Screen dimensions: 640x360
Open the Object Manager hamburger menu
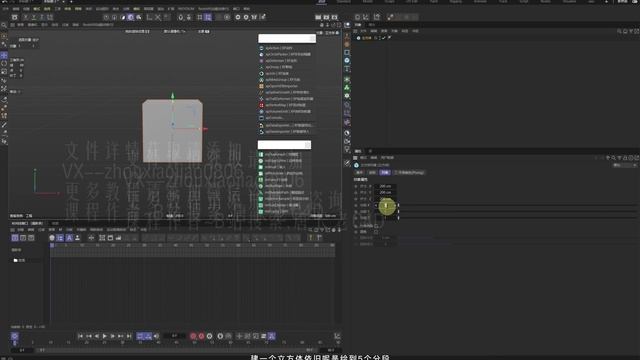point(355,31)
